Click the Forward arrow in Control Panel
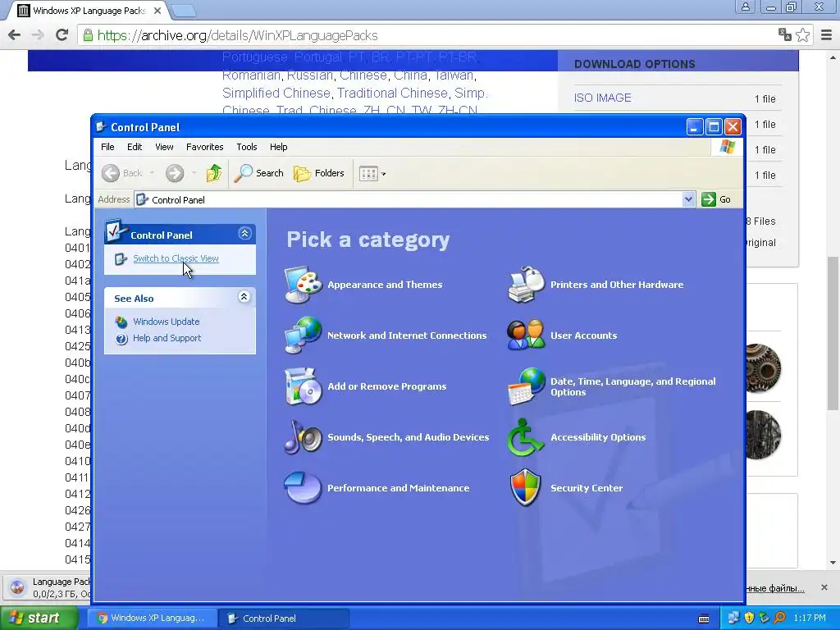The height and width of the screenshot is (630, 840). (x=175, y=173)
